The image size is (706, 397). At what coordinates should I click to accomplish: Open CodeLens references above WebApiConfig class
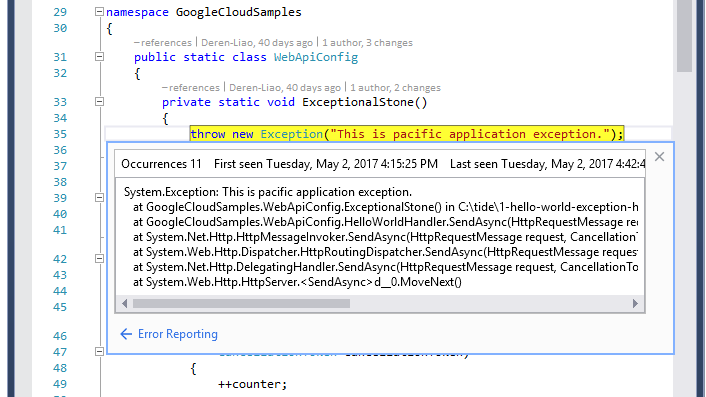(x=163, y=43)
